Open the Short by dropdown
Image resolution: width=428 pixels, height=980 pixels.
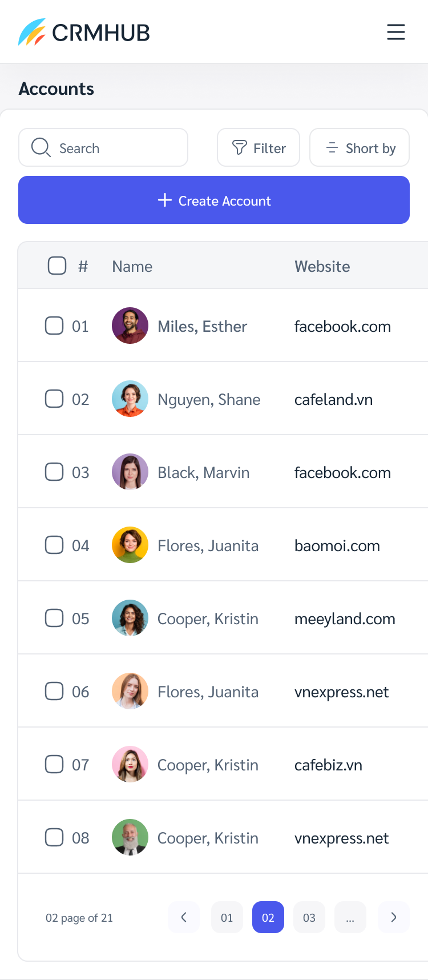pos(359,147)
